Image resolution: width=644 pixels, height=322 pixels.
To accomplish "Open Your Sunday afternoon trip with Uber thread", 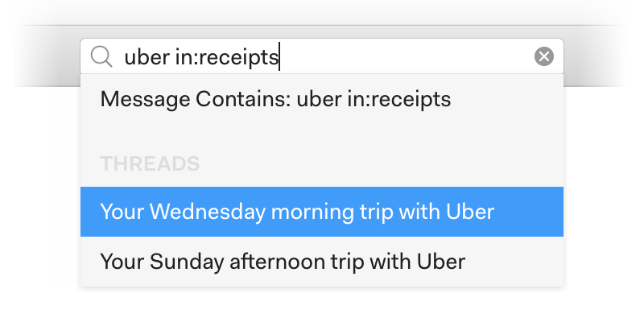I will [321, 261].
